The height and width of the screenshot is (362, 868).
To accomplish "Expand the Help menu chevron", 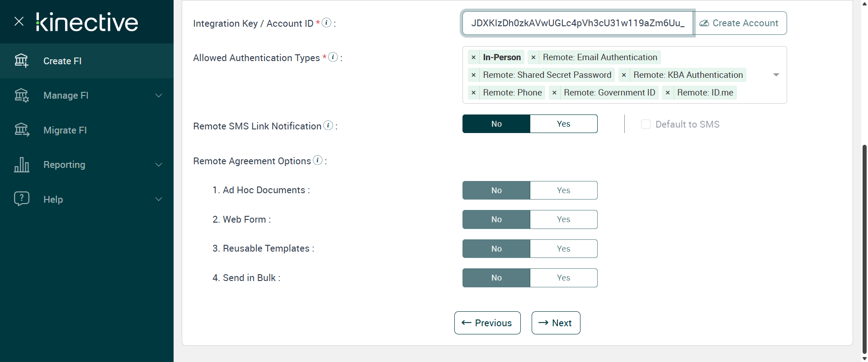I will click(159, 200).
